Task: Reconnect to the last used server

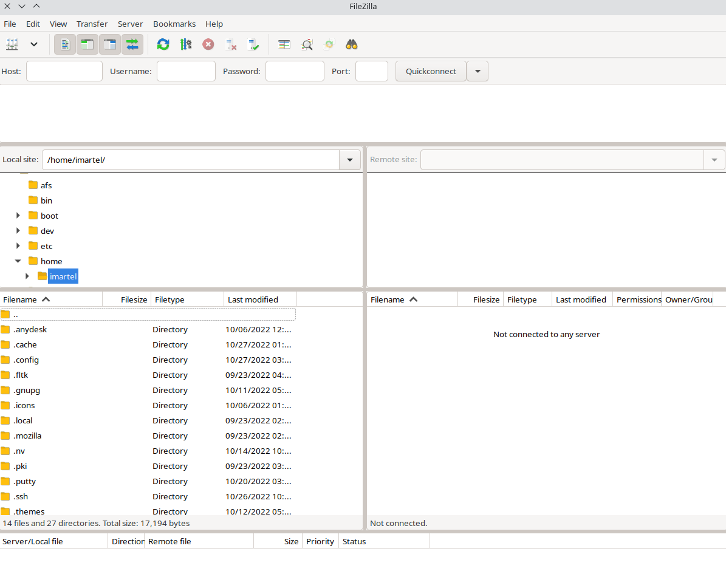Action: click(253, 44)
